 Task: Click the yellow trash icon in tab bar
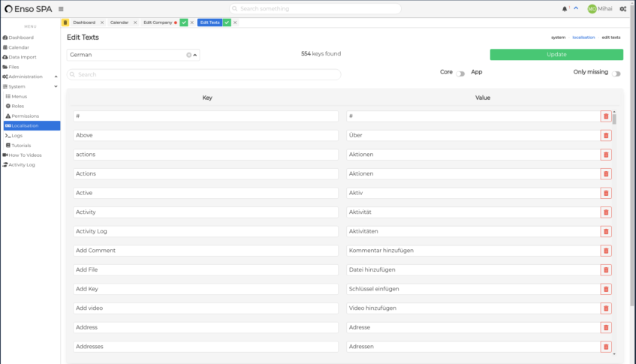(x=65, y=23)
